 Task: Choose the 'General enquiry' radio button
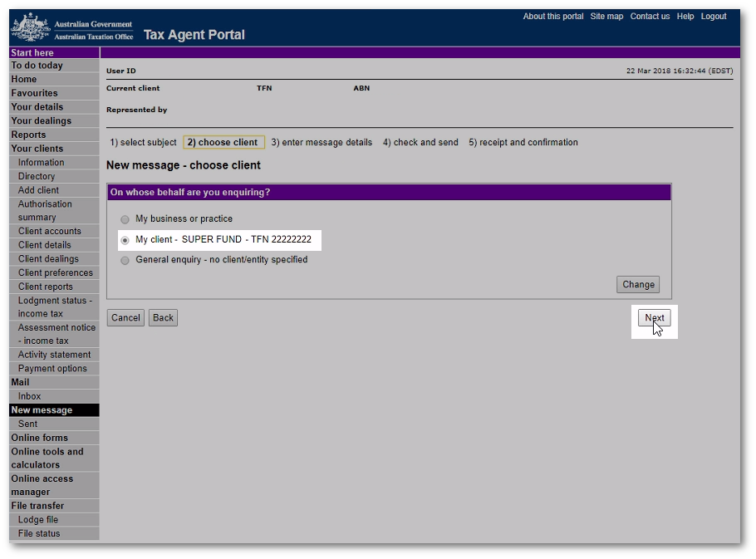(125, 260)
